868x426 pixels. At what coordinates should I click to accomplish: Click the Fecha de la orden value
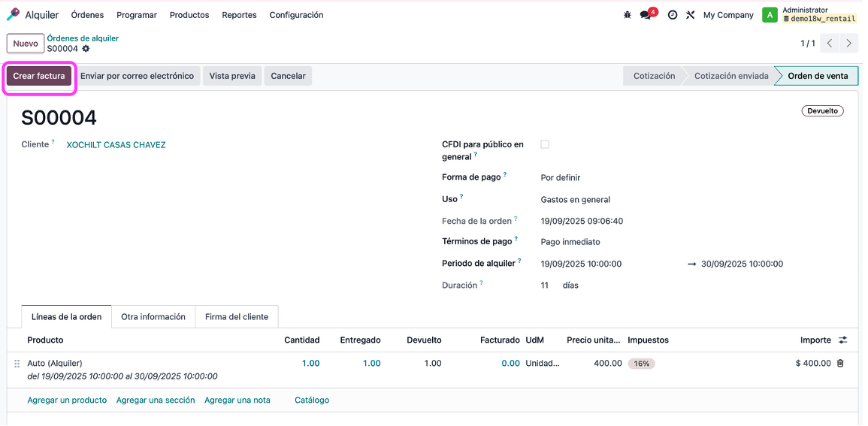point(582,222)
